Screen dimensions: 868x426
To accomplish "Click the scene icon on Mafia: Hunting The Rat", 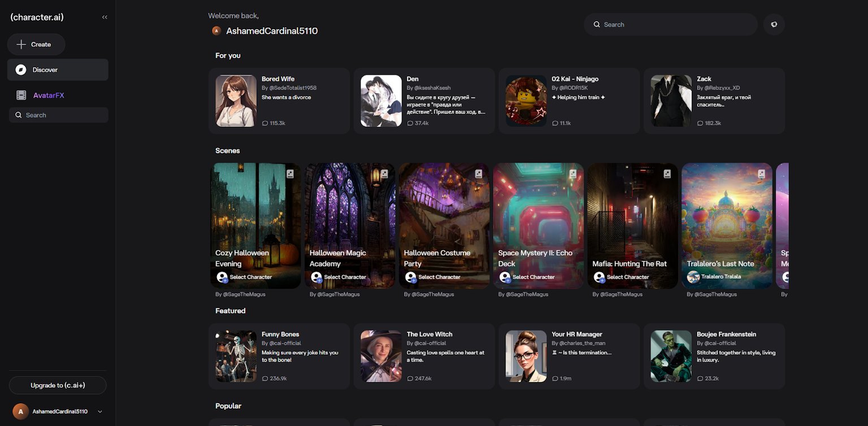I will click(x=667, y=174).
